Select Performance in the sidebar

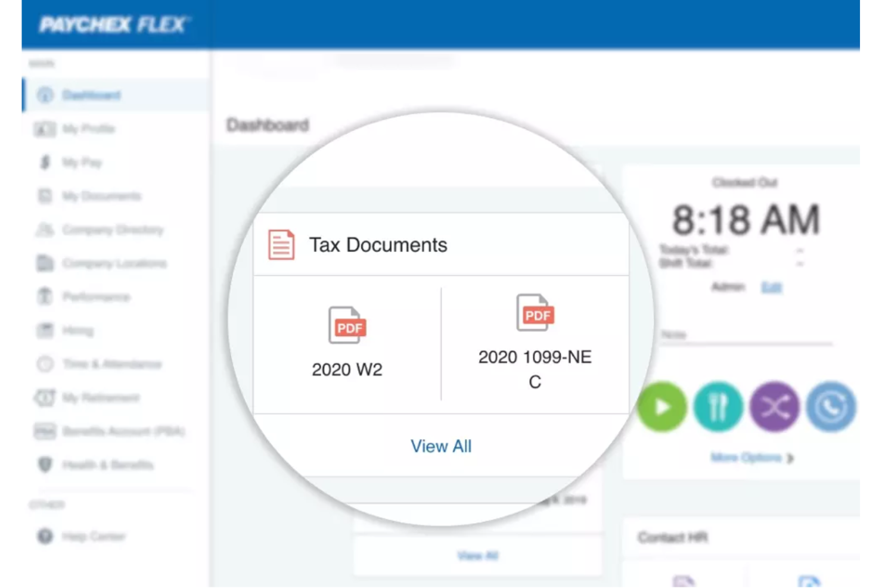click(x=97, y=297)
